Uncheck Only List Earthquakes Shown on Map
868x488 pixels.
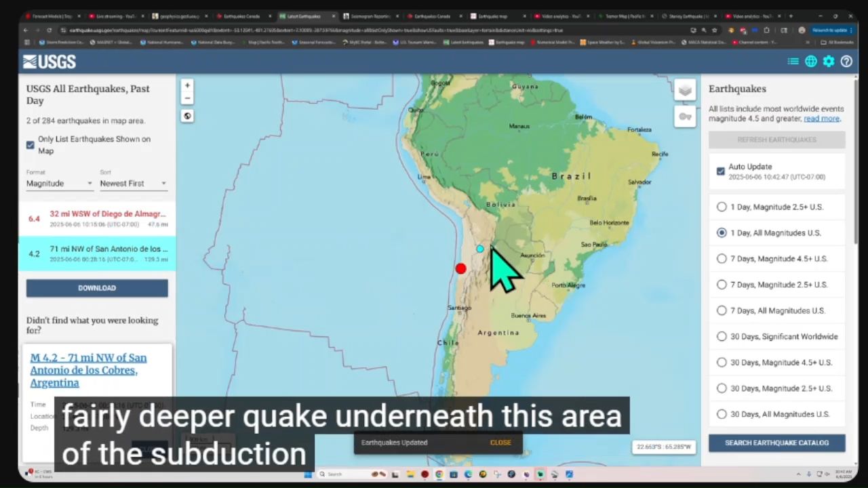pos(31,145)
